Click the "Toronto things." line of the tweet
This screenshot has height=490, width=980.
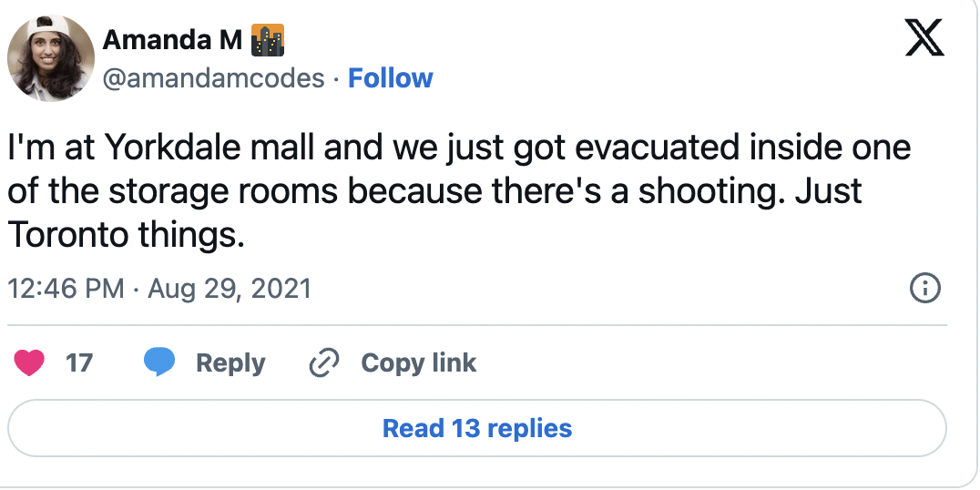[x=128, y=235]
